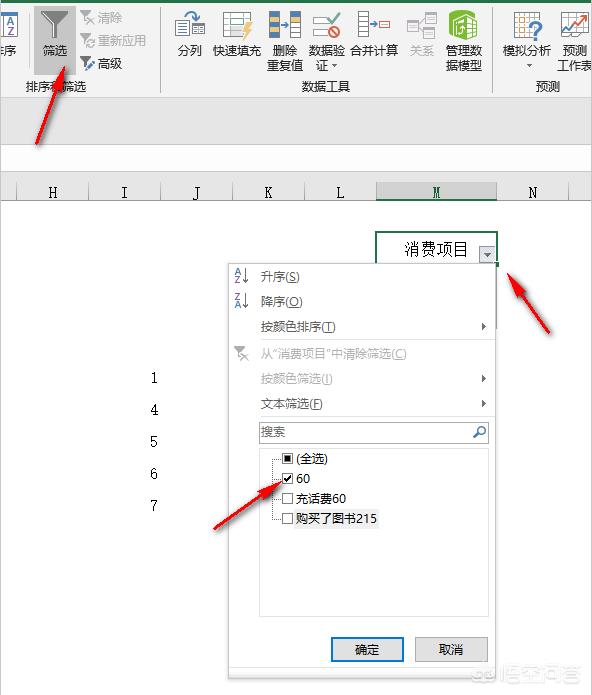Click the 快速填充 flash fill icon
This screenshot has width=592, height=695.
click(237, 24)
